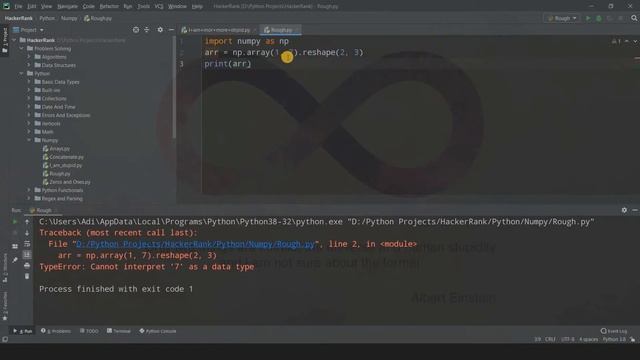Expand the Python Functionals folder
The width and height of the screenshot is (640, 360).
coord(29,190)
